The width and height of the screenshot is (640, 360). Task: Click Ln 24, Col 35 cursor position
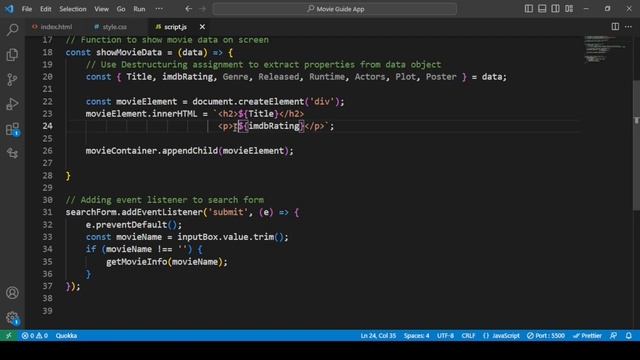(378, 336)
